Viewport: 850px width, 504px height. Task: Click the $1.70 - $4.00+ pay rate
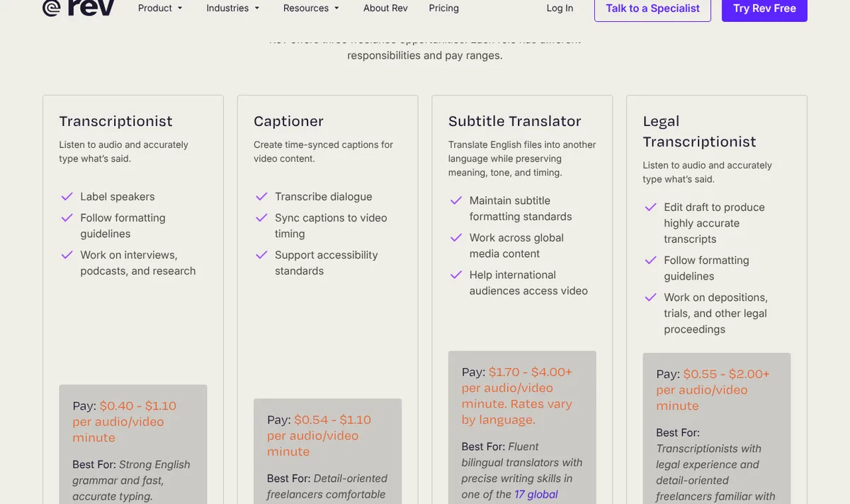pos(531,372)
